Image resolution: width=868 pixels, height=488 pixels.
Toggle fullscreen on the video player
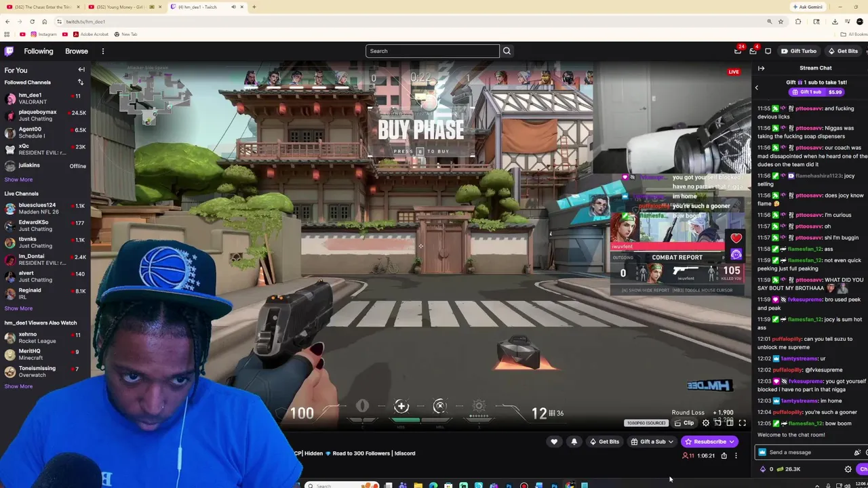coord(742,423)
